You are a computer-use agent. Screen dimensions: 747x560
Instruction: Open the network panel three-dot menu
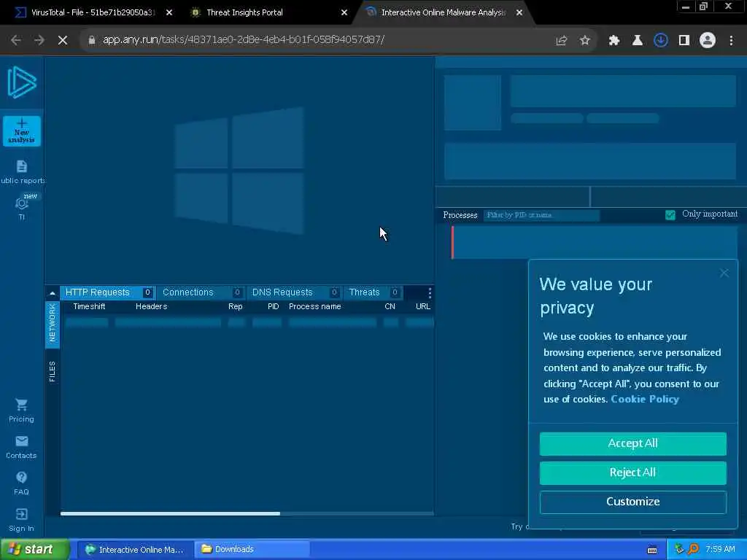[430, 292]
